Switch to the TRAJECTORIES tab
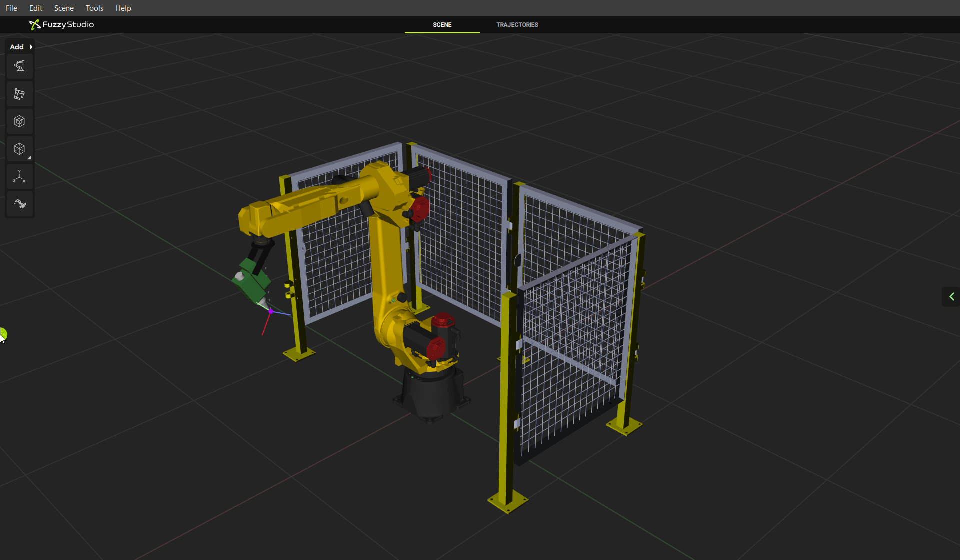The image size is (960, 560). click(x=517, y=24)
